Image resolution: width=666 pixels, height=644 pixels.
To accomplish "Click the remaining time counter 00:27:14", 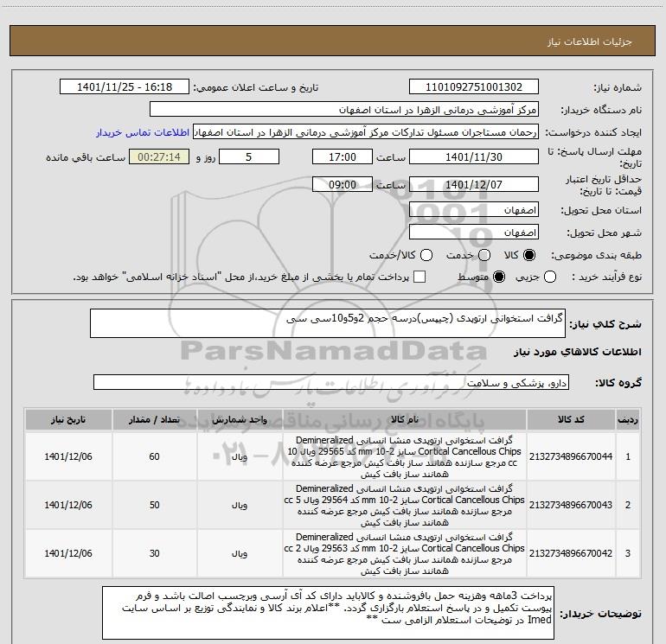I will click(159, 156).
